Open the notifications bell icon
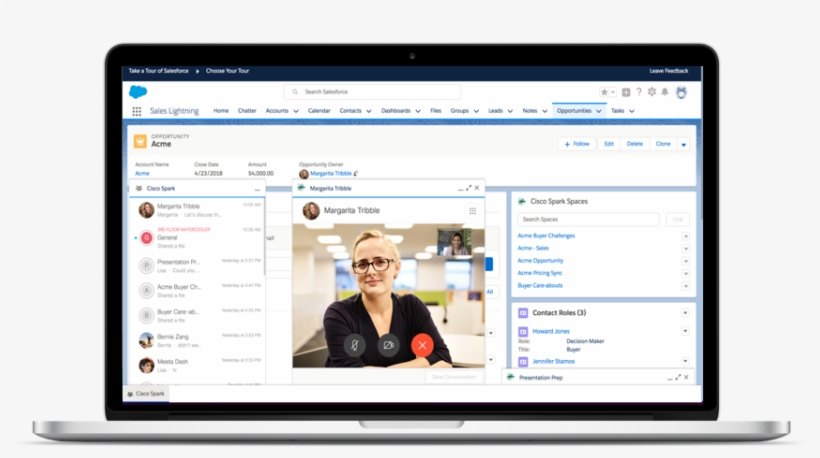The image size is (820, 458). [x=665, y=92]
